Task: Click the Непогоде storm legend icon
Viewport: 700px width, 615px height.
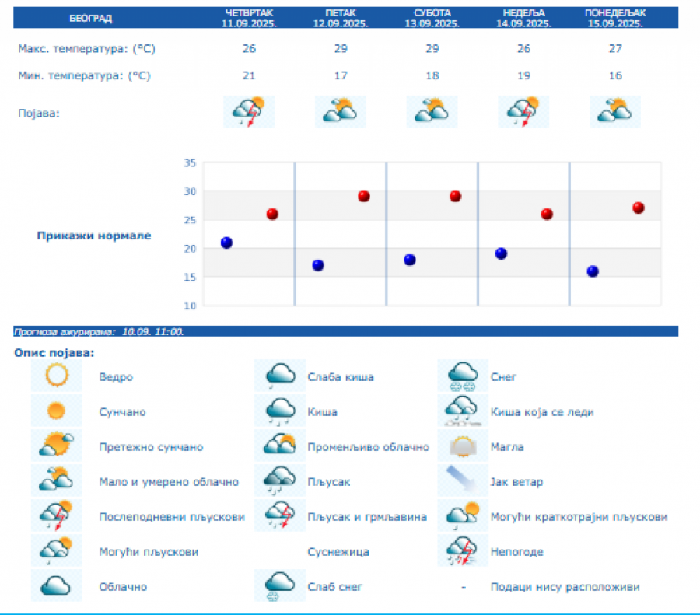Action: pos(463,552)
